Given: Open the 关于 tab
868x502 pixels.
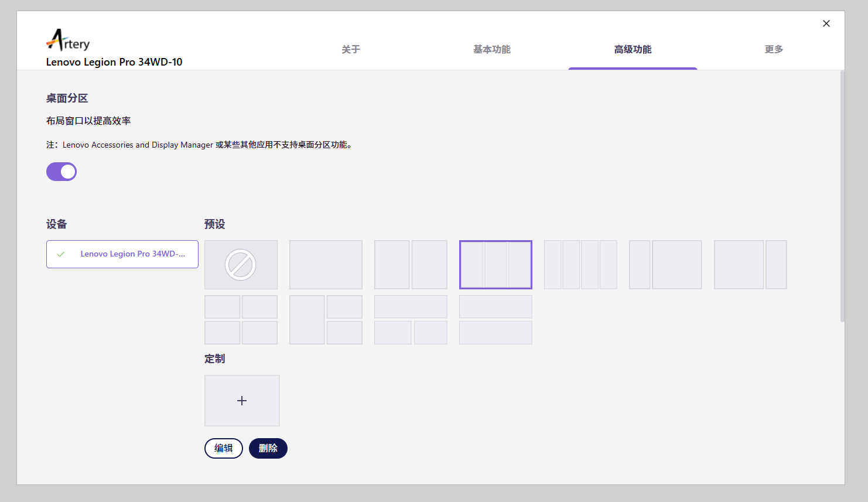Looking at the screenshot, I should click(351, 49).
